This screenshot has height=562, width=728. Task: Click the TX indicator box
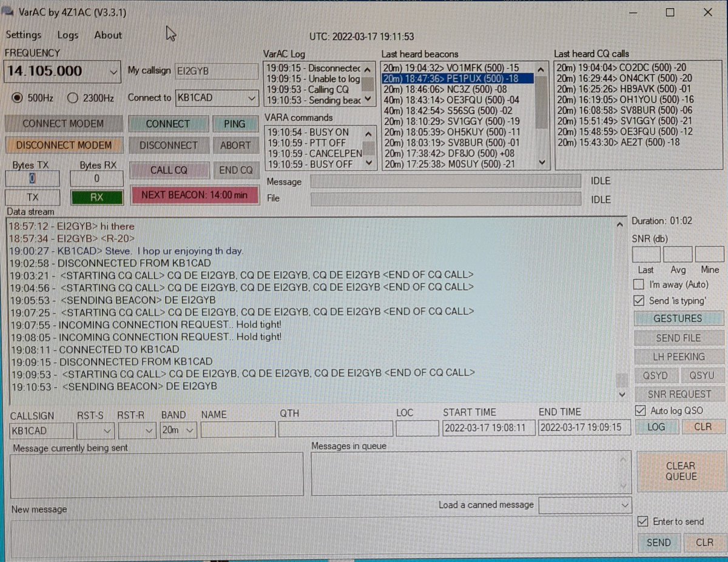click(32, 197)
